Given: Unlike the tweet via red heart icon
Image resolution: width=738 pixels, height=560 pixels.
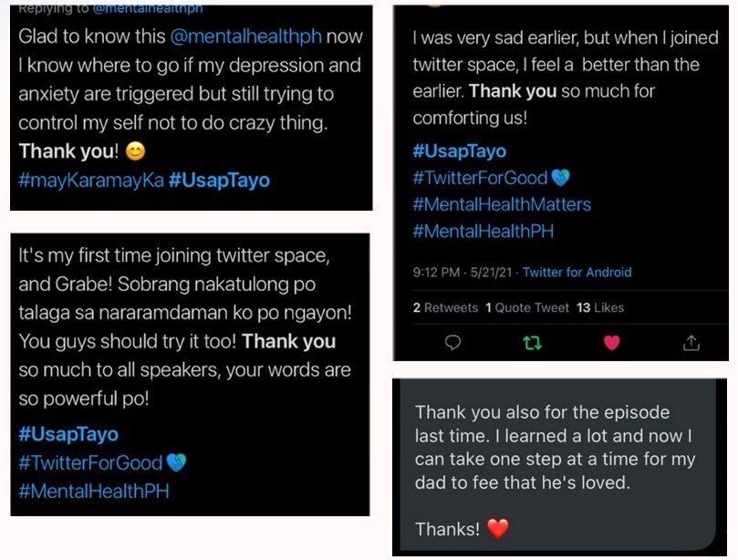Looking at the screenshot, I should [x=611, y=343].
